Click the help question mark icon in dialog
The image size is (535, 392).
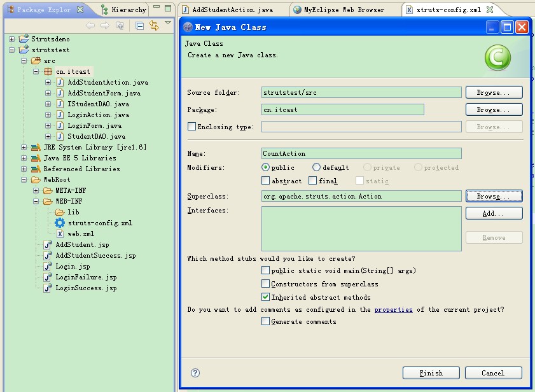click(x=195, y=373)
